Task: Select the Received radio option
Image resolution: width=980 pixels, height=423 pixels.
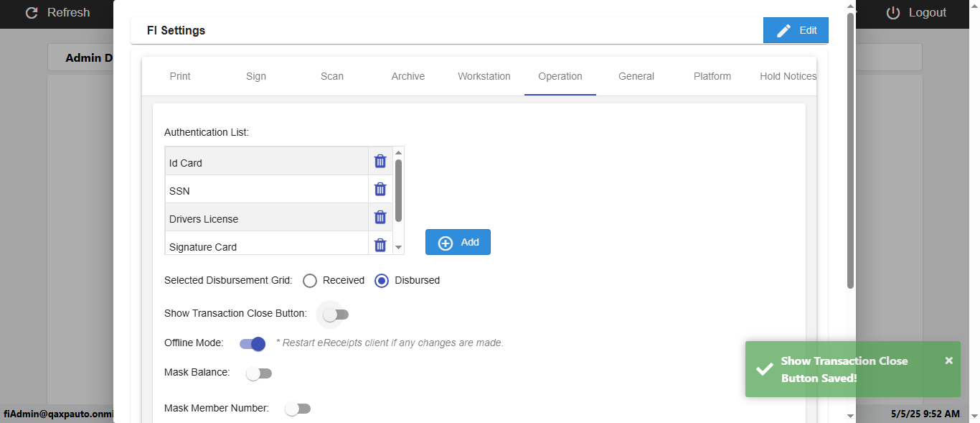Action: (310, 281)
